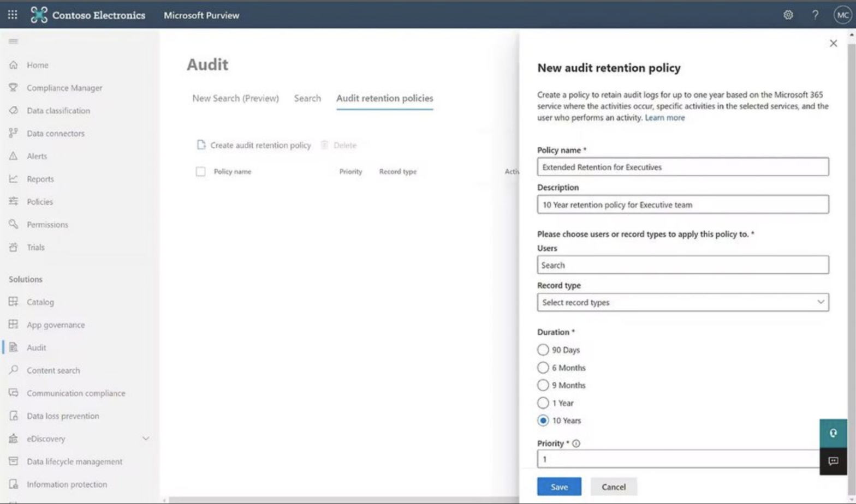This screenshot has width=856, height=504.
Task: Tick the Policy name select-all checkbox
Action: tap(200, 172)
